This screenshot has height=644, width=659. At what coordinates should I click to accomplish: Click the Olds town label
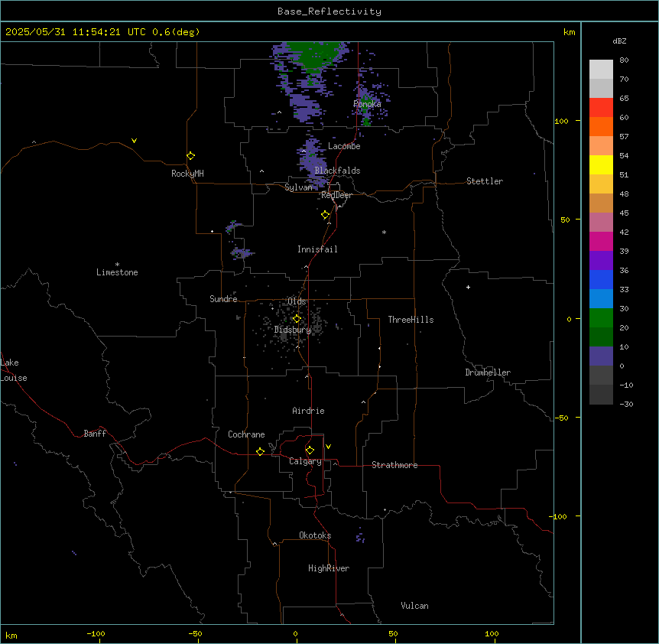tap(297, 301)
